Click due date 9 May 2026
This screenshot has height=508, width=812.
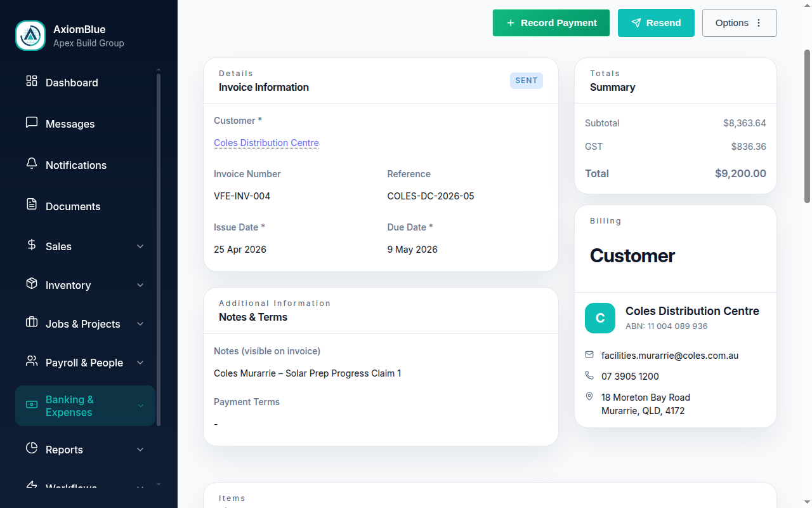412,250
